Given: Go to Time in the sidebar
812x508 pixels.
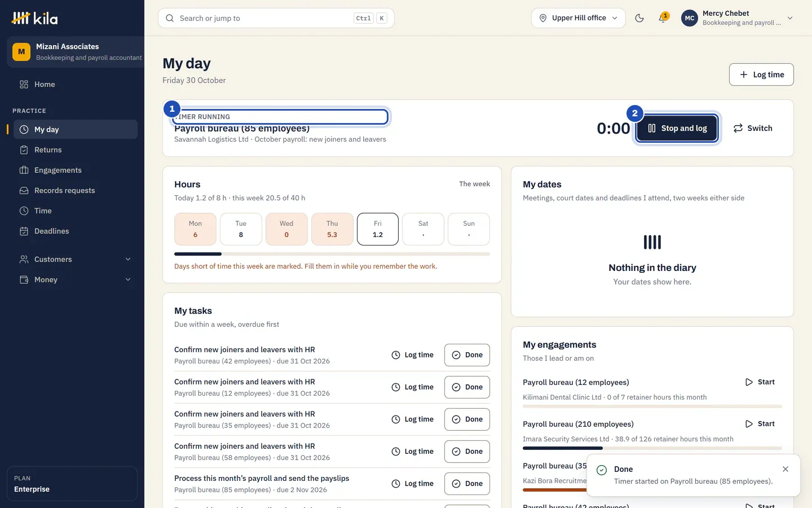Looking at the screenshot, I should point(76,211).
